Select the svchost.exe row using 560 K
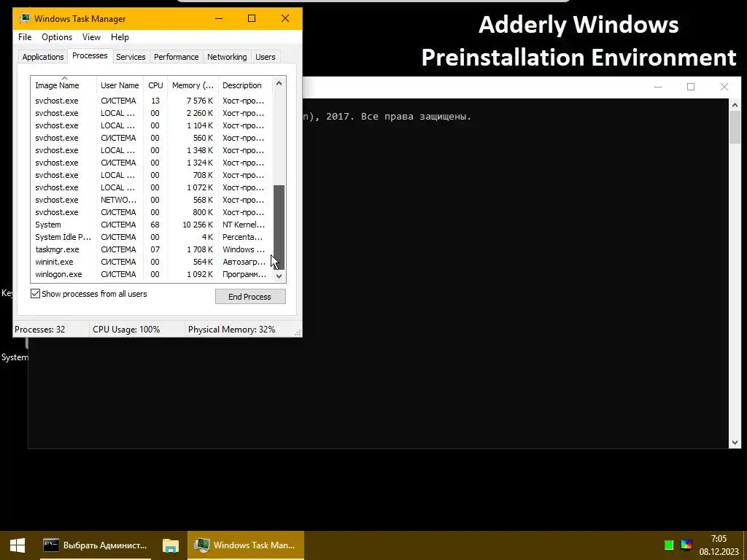The height and width of the screenshot is (560, 747). pyautogui.click(x=152, y=138)
